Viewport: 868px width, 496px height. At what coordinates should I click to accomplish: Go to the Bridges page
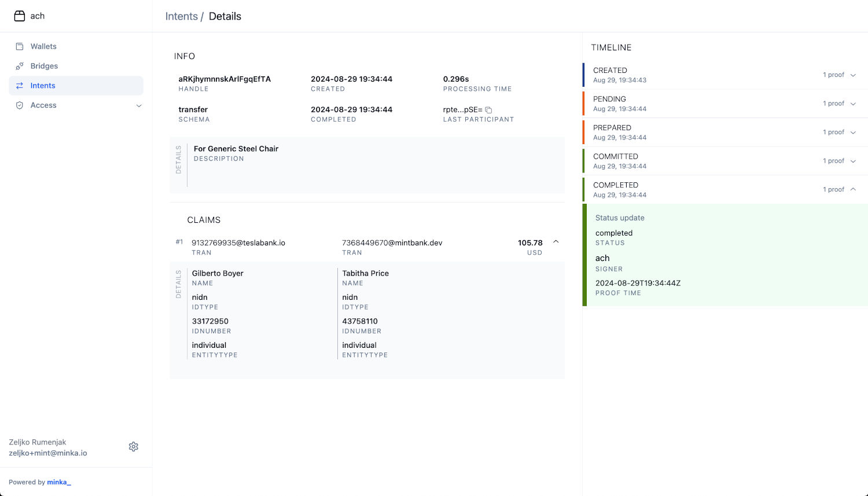click(44, 66)
